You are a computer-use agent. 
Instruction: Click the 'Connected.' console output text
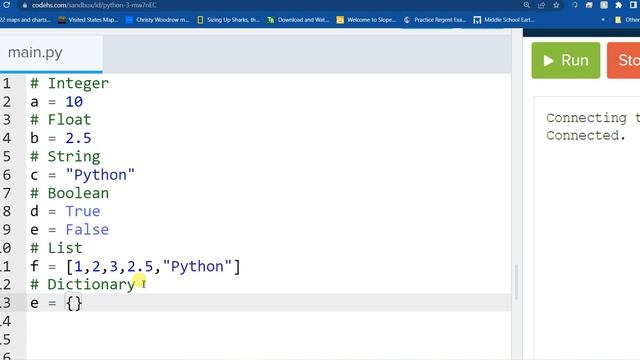click(x=586, y=135)
